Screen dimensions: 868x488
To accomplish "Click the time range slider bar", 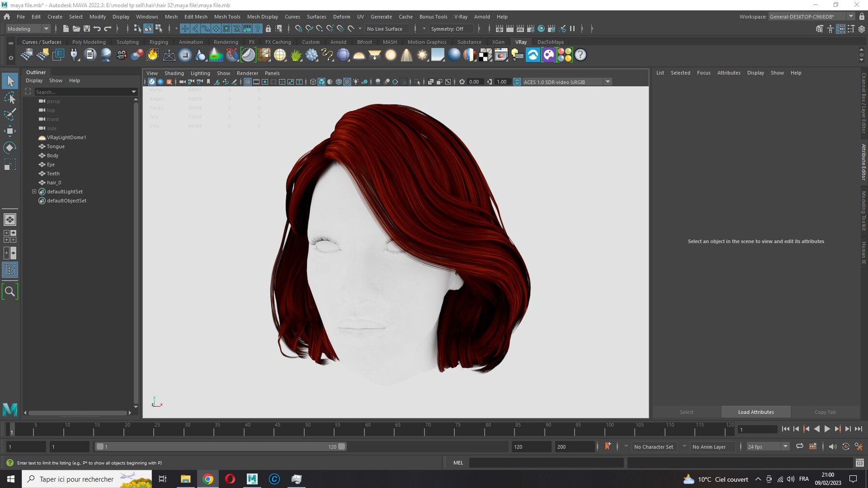I will (220, 447).
